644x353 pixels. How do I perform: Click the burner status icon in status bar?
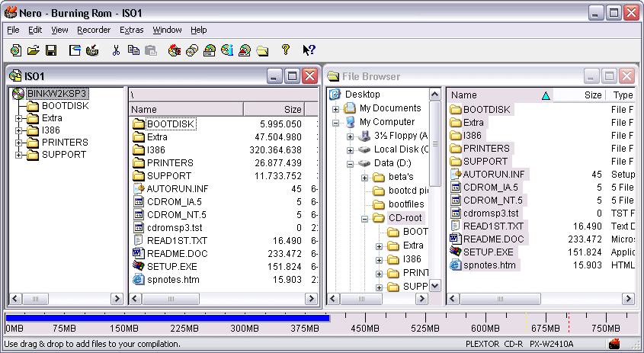pyautogui.click(x=614, y=344)
